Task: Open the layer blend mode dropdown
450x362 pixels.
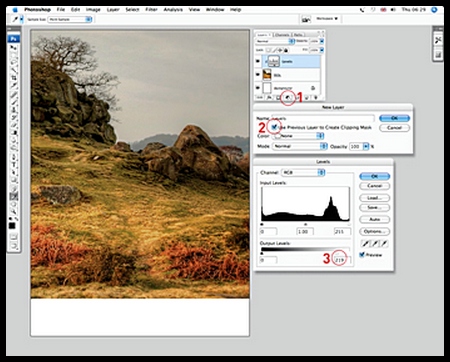Action: coord(275,41)
